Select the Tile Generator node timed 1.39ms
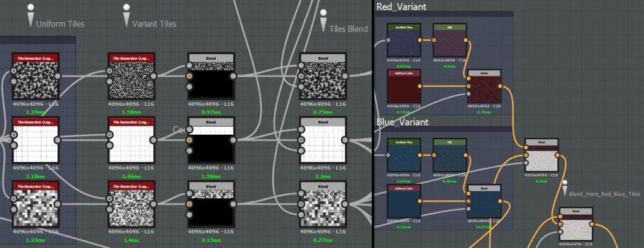Viewport: 644px width, 248px height. tap(36, 76)
